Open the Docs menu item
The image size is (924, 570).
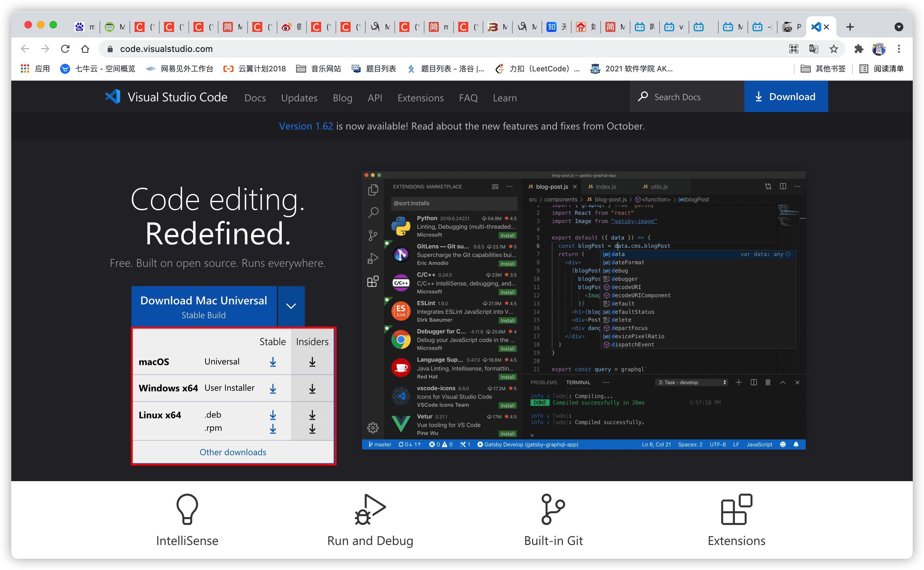(255, 98)
